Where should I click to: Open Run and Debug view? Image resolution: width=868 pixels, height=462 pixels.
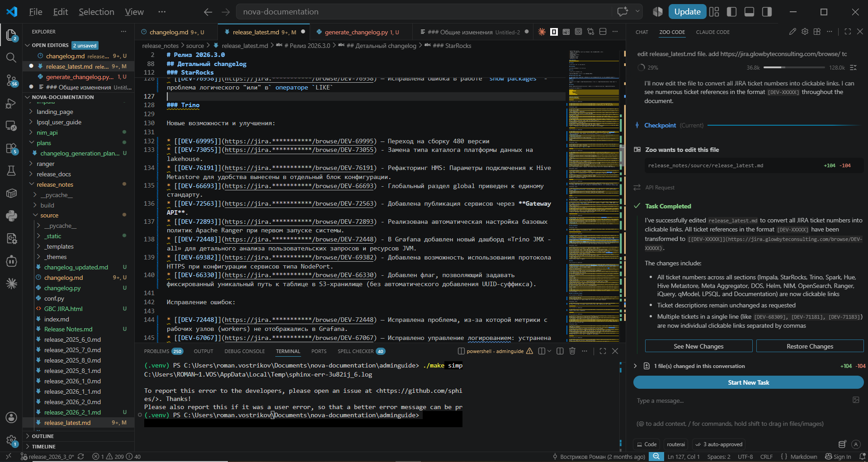coord(11,103)
